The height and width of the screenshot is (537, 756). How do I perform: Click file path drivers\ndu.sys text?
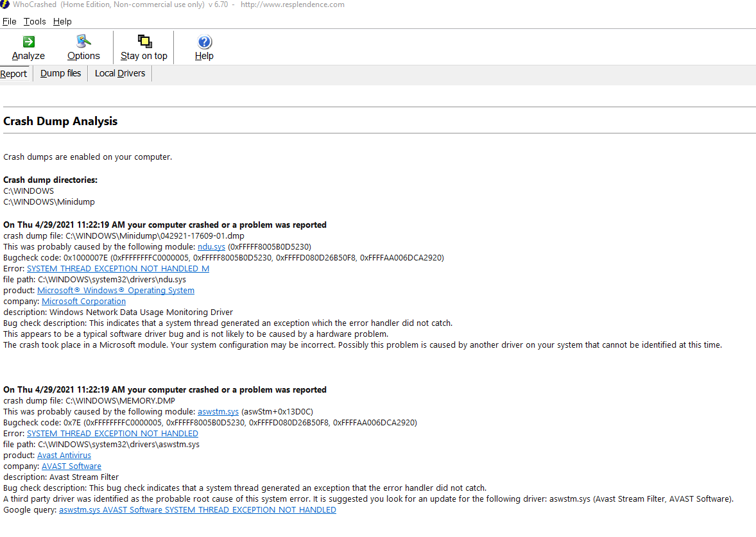click(x=94, y=280)
